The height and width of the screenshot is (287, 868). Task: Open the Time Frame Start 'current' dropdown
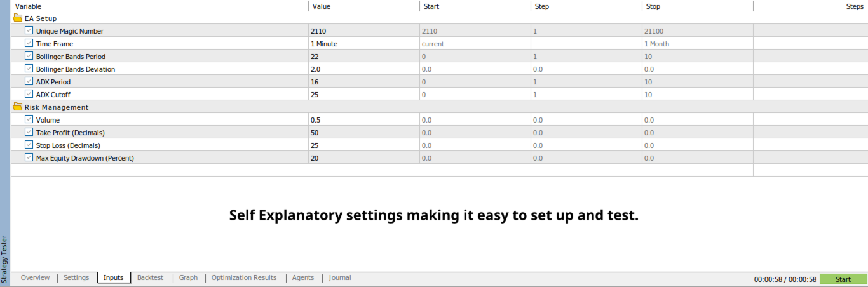coord(474,44)
